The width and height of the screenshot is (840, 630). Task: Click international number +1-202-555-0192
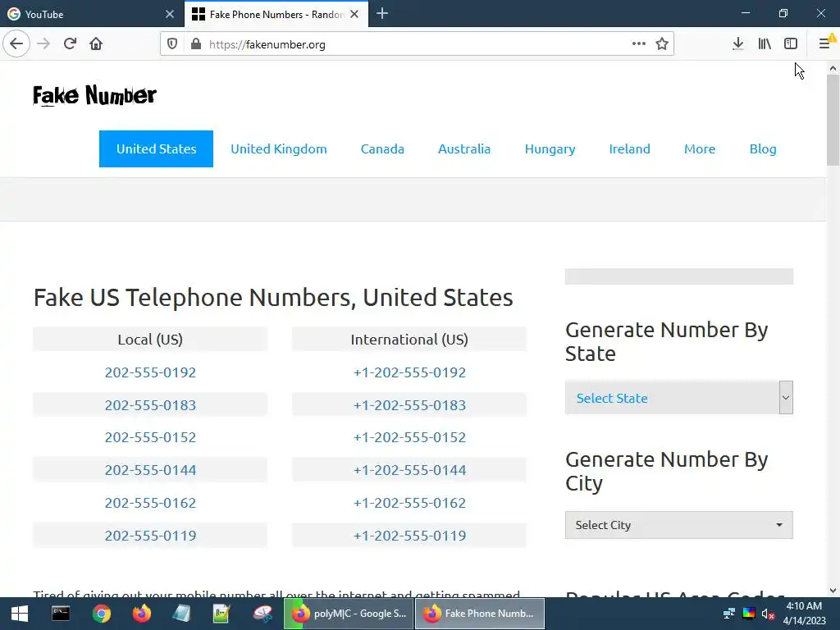pos(410,372)
